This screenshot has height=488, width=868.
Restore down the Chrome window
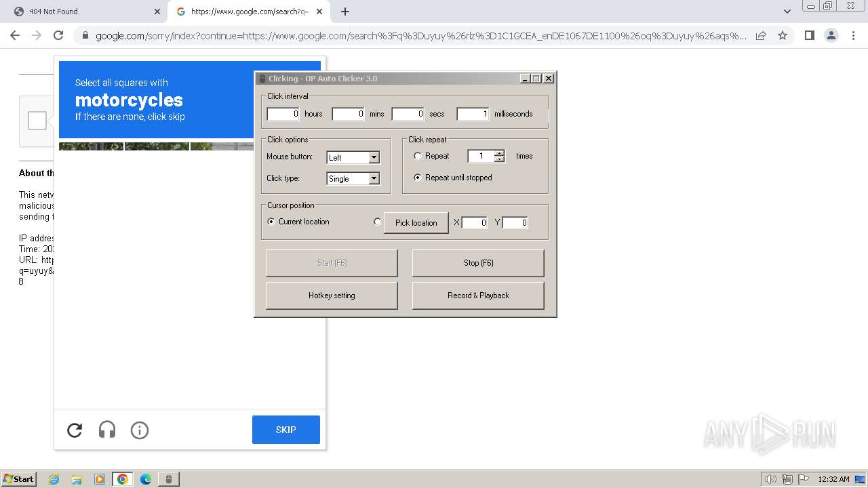point(828,5)
